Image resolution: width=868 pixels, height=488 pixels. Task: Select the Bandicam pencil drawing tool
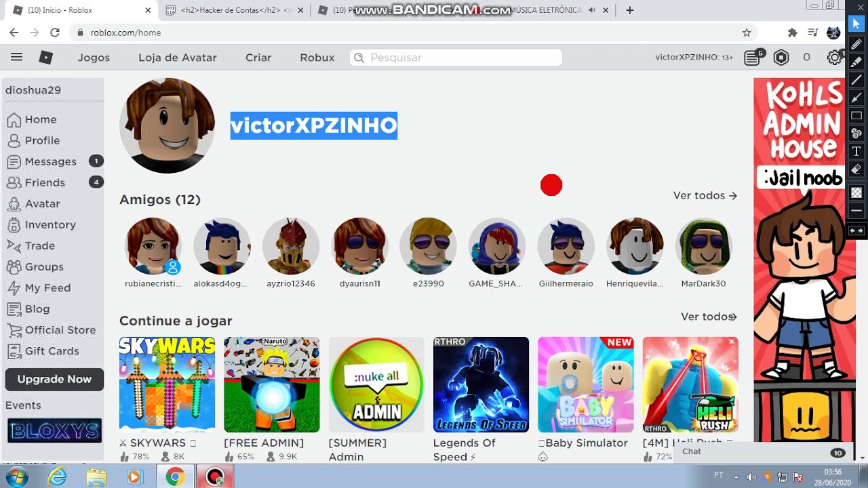856,44
